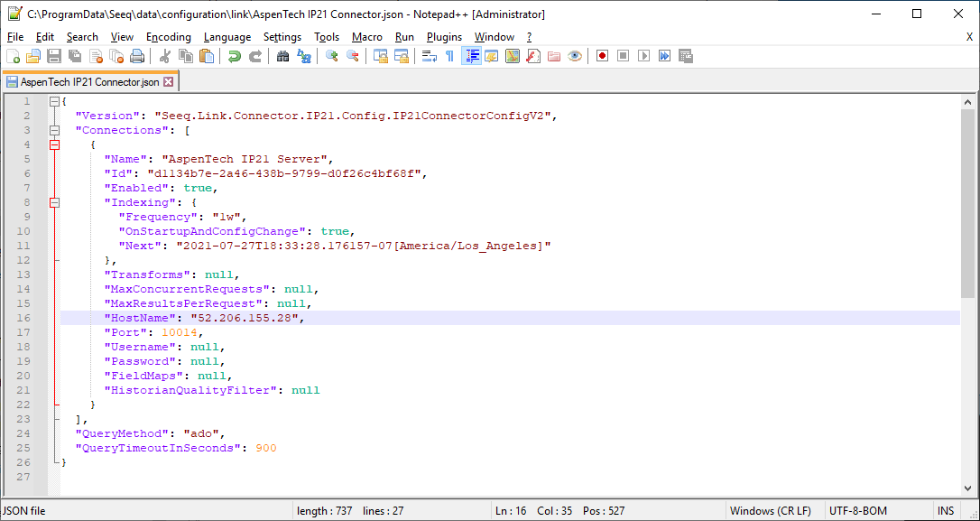Screen dimensions: 980x521
Task: Click the scrollbar up arrow
Action: 967,101
